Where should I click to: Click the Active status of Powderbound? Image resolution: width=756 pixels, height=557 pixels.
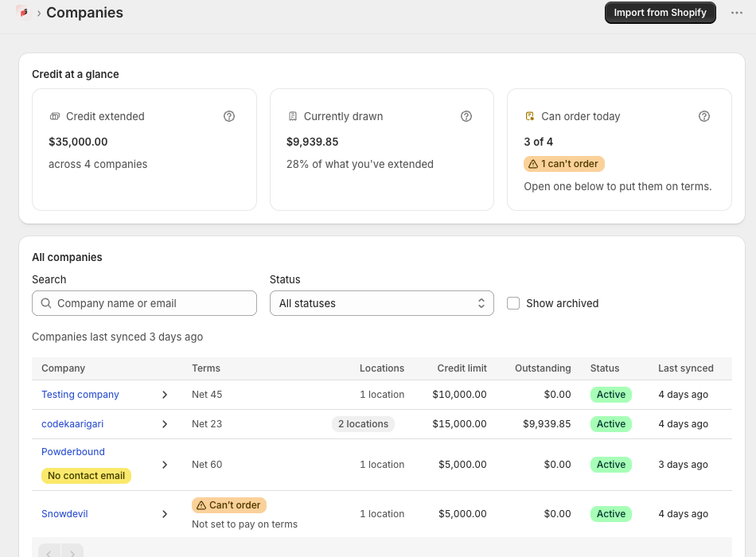[x=611, y=465]
